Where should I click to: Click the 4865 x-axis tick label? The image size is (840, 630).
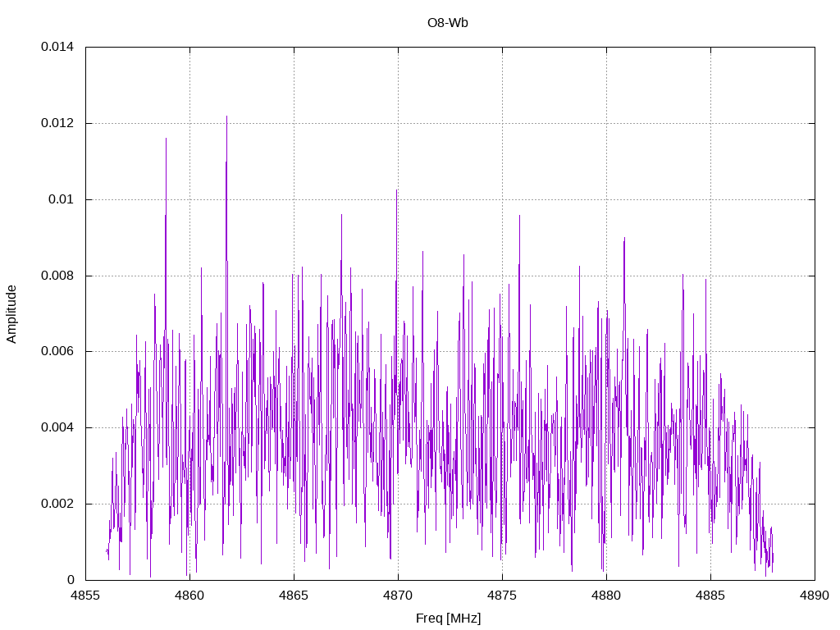pyautogui.click(x=294, y=596)
